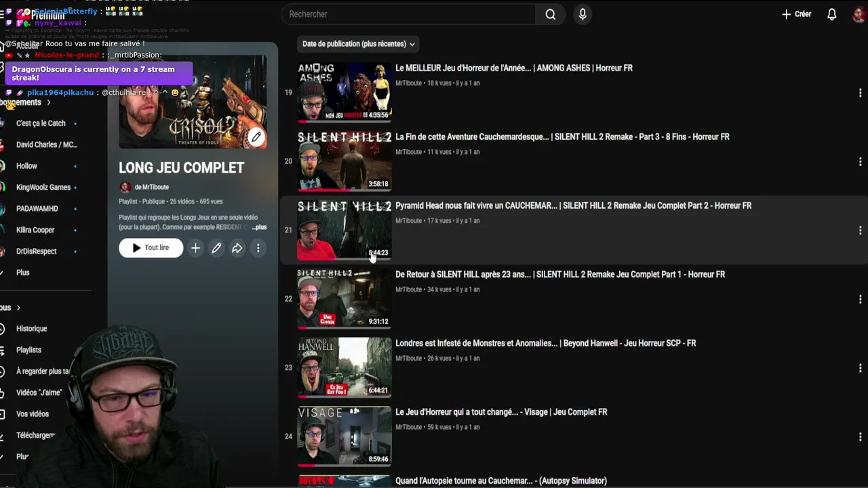Open the Hollow channel subscription
The height and width of the screenshot is (488, 868).
coord(27,166)
